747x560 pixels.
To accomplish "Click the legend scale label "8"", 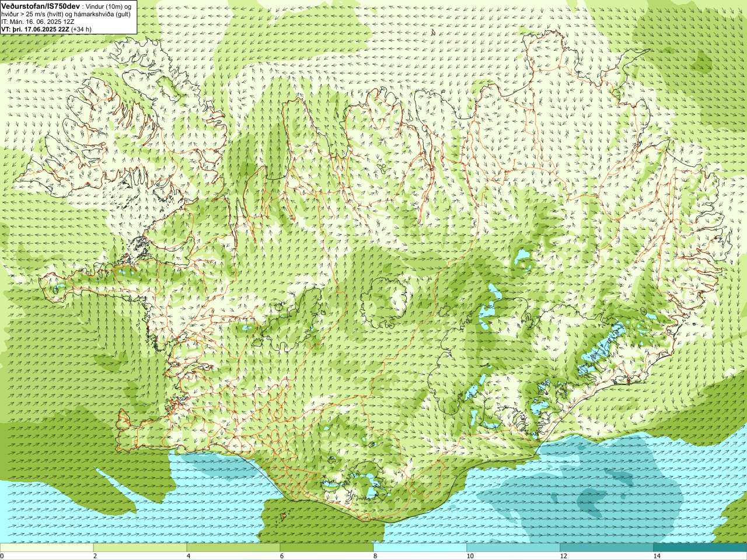I will 375,556.
